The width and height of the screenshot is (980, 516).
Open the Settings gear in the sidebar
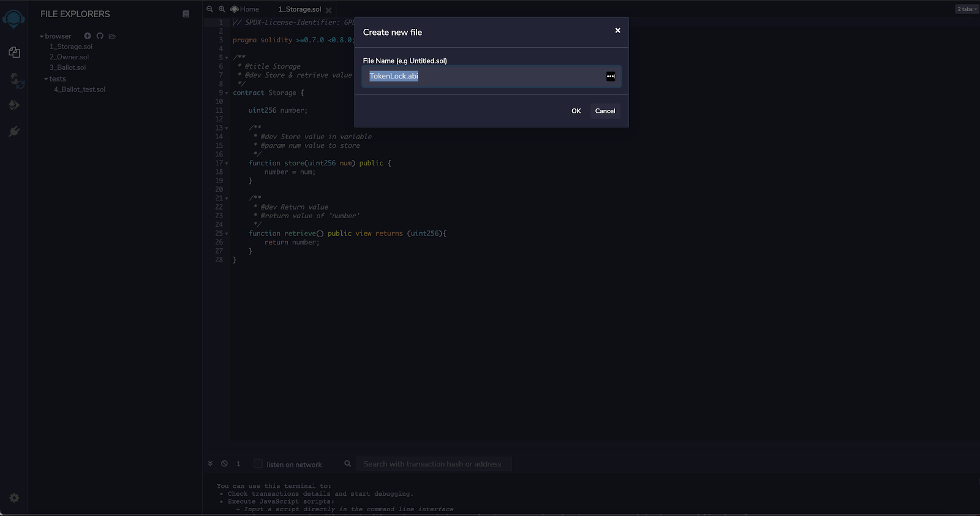pos(14,498)
